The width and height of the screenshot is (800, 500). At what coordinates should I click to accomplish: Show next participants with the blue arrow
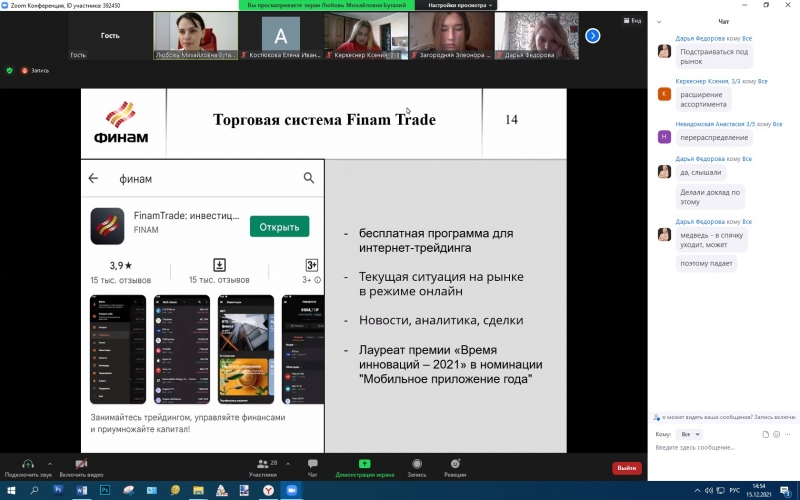pyautogui.click(x=592, y=36)
